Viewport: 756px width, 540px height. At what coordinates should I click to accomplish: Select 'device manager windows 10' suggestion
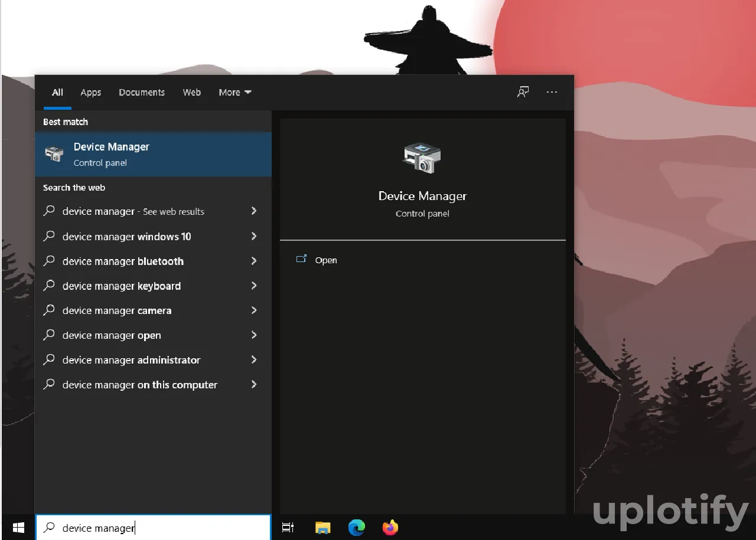click(154, 236)
